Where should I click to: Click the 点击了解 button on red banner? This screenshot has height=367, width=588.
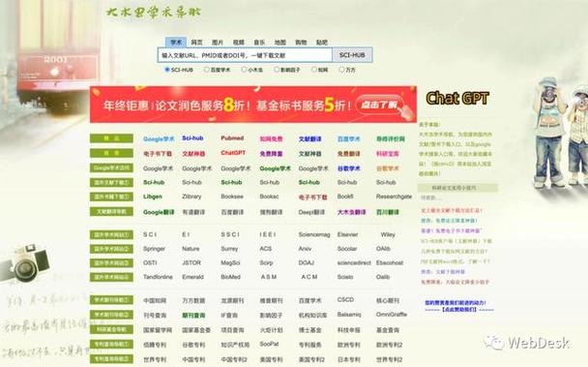coord(379,105)
